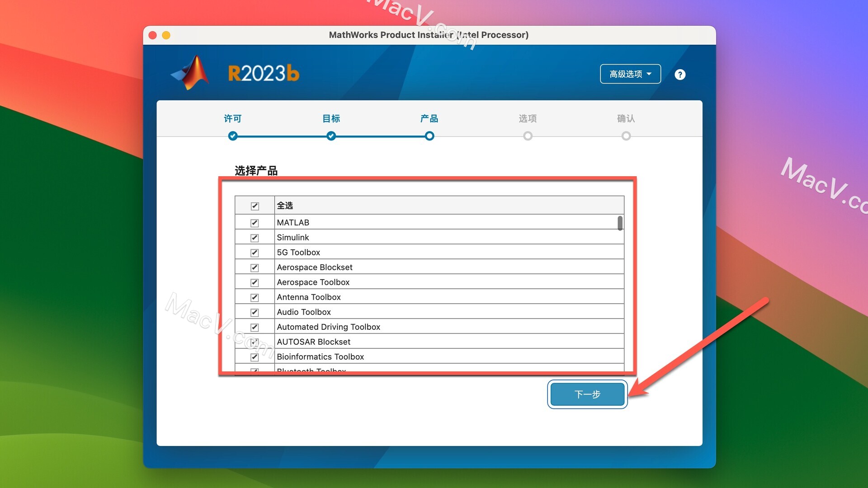Uncheck the Automated Driving Toolbox checkbox
This screenshot has height=488, width=868.
coord(255,327)
